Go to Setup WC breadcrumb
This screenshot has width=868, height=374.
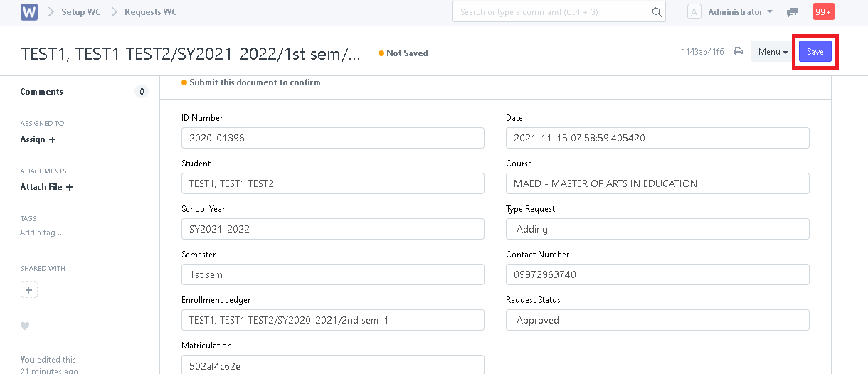click(81, 12)
